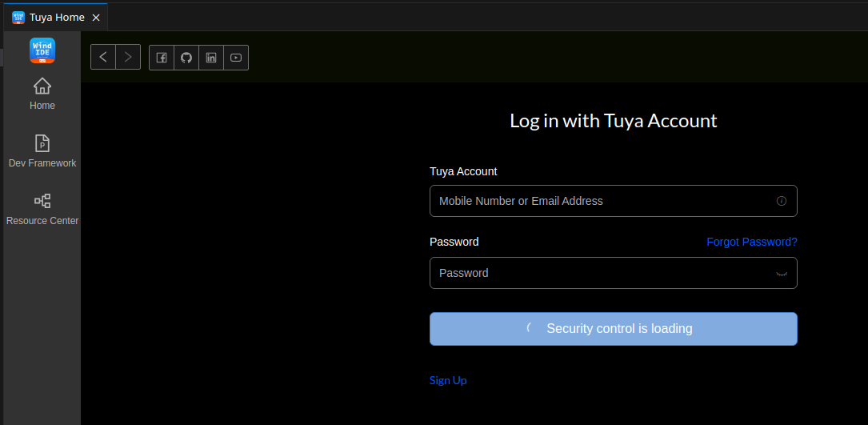Viewport: 868px width, 425px height.
Task: Click the Password field label
Action: point(454,242)
